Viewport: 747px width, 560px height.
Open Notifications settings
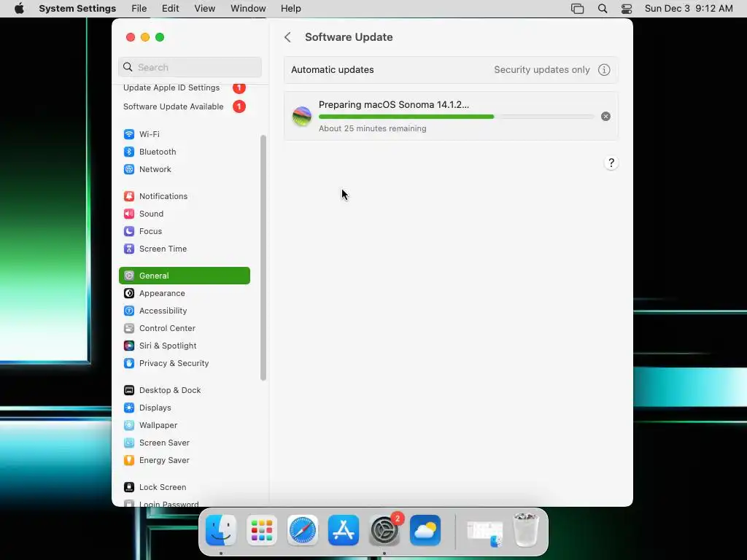point(185,196)
